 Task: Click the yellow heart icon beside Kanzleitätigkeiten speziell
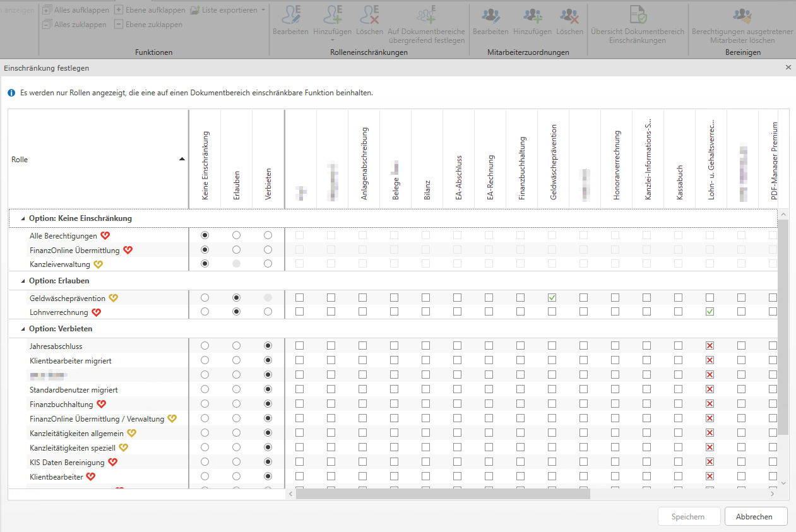click(124, 448)
